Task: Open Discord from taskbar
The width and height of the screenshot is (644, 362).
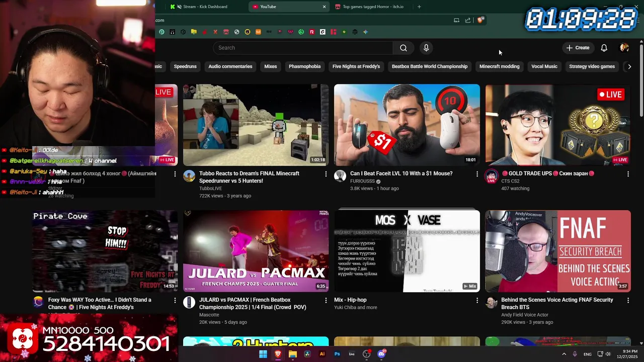Action: pos(381,354)
